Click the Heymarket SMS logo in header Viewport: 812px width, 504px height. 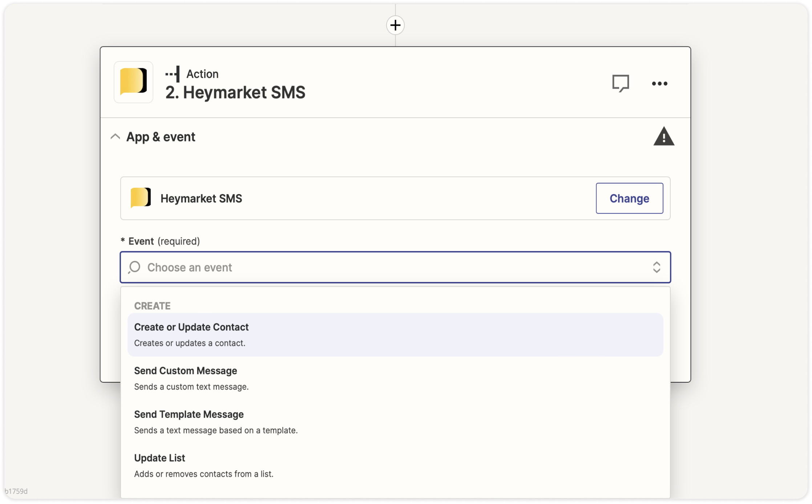pos(133,82)
